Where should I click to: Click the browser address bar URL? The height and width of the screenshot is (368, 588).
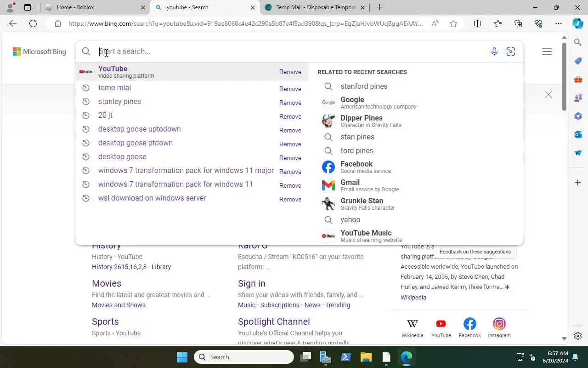click(245, 23)
